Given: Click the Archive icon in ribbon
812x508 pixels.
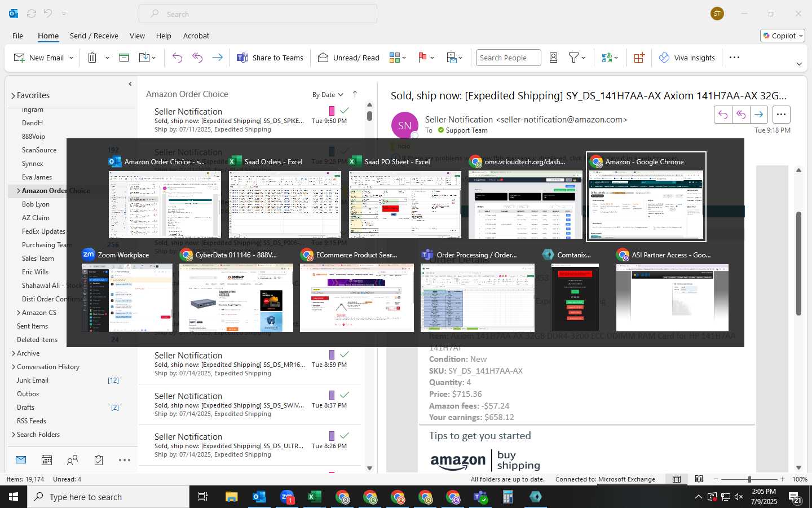Looking at the screenshot, I should click(x=124, y=58).
